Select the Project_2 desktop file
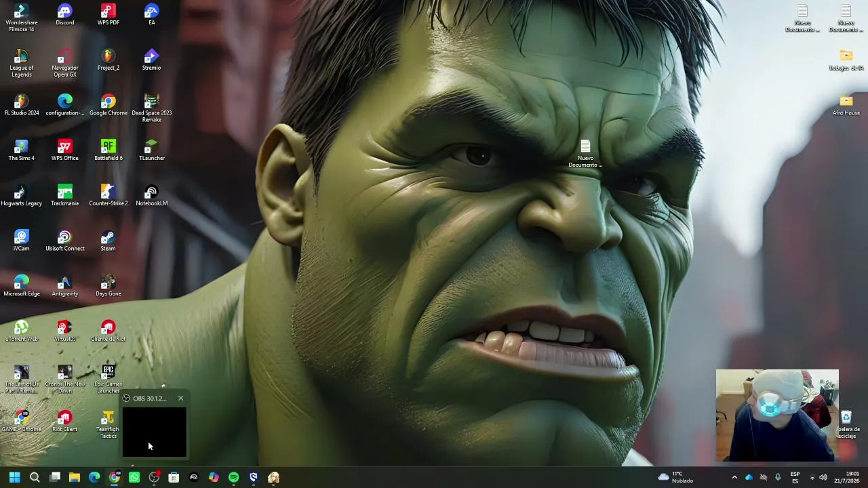 [108, 60]
